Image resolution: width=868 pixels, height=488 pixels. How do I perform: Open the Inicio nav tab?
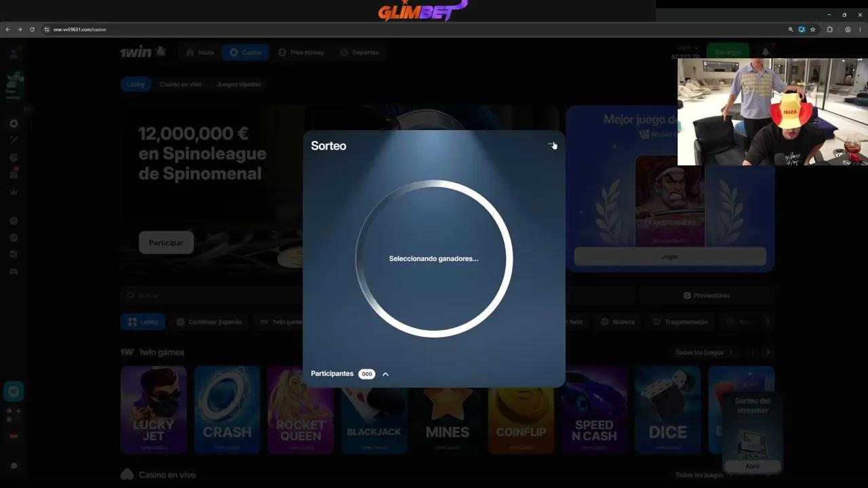tap(199, 52)
